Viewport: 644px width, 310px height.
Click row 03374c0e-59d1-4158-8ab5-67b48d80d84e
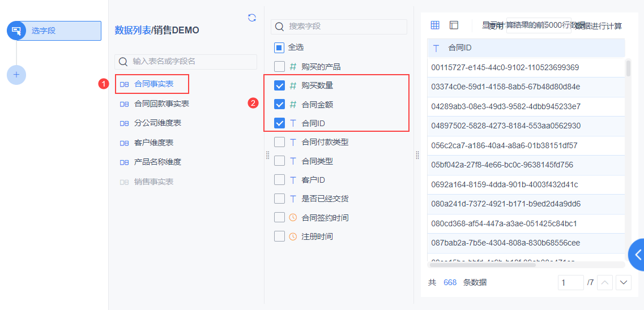pos(526,87)
